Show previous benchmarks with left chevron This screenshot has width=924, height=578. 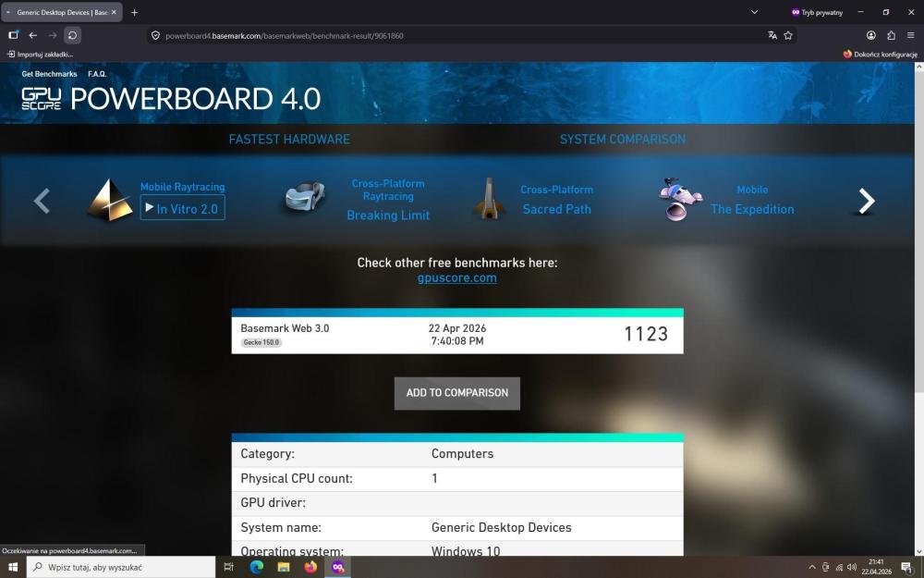click(x=42, y=201)
